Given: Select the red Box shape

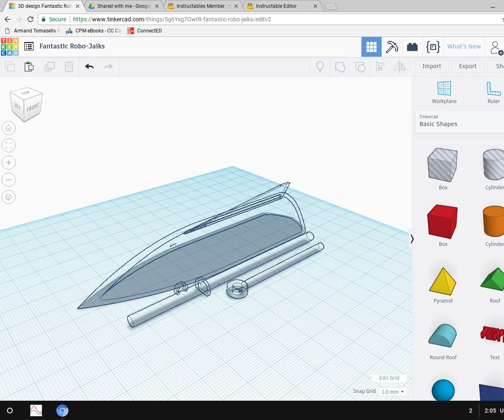Looking at the screenshot, I should coord(442,222).
